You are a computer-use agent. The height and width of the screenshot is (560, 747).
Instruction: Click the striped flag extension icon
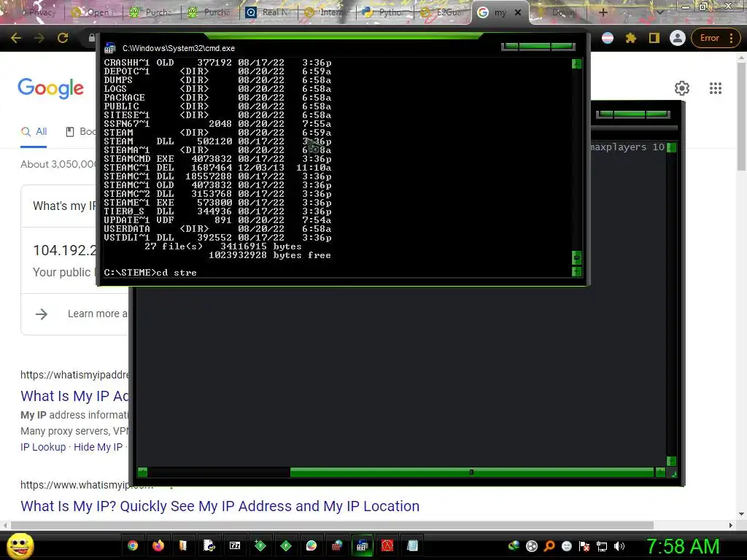click(x=608, y=38)
